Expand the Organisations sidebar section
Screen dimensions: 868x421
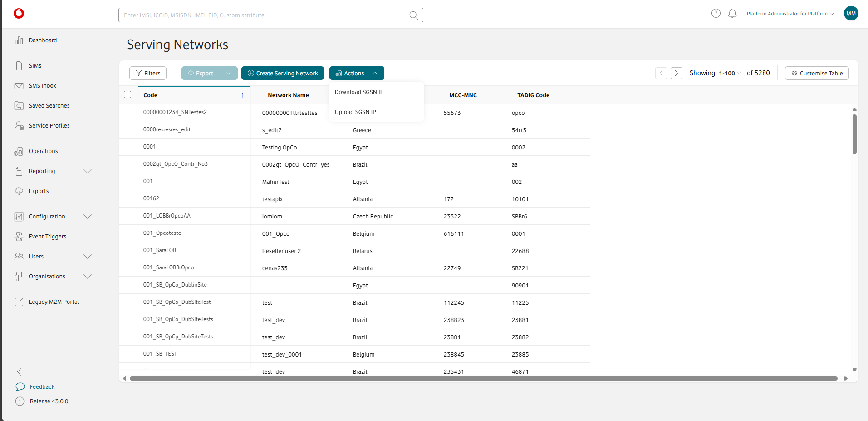88,277
